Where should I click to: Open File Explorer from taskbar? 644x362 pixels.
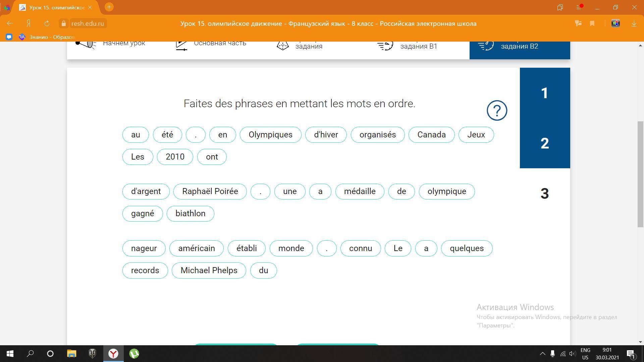[71, 354]
